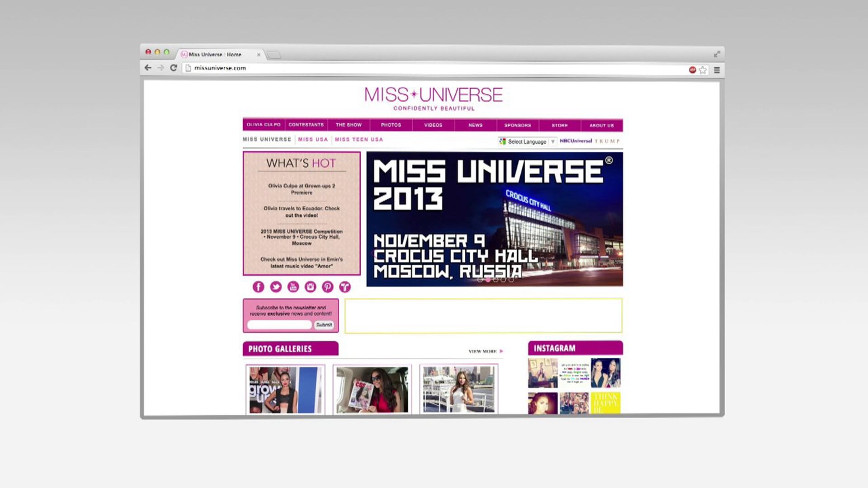The height and width of the screenshot is (488, 868).
Task: Click the VIEW MORE link above photo galleries
Action: tap(482, 350)
